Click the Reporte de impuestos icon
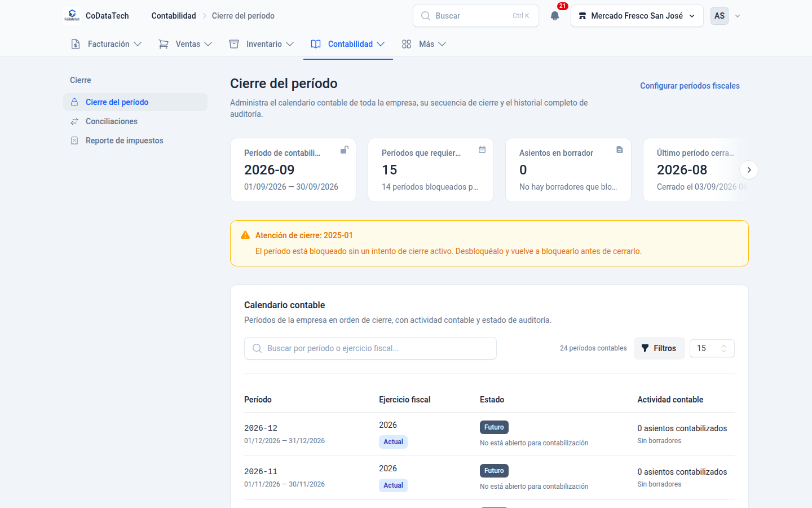The width and height of the screenshot is (812, 508). click(74, 141)
